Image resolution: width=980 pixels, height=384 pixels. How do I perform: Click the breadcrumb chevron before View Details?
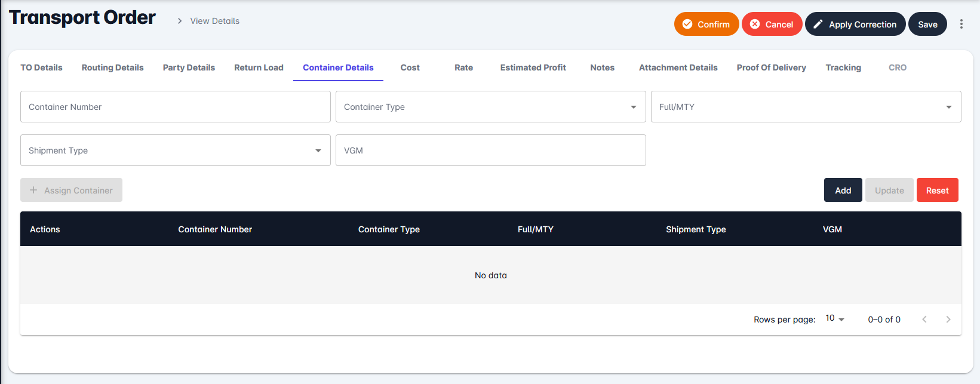179,21
